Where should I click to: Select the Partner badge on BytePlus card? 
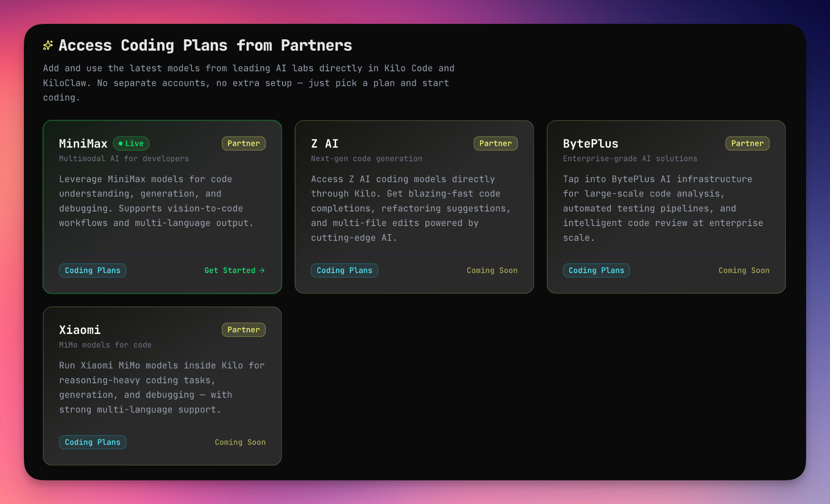tap(747, 143)
